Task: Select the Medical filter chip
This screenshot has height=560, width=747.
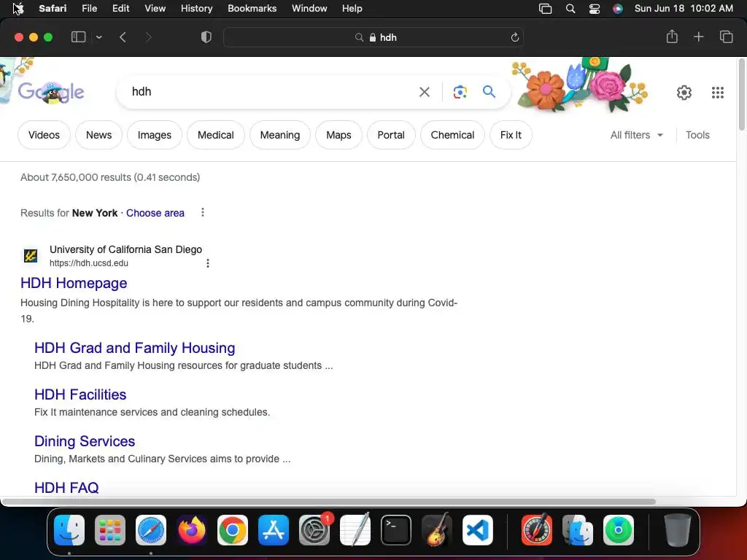Action: pos(216,135)
